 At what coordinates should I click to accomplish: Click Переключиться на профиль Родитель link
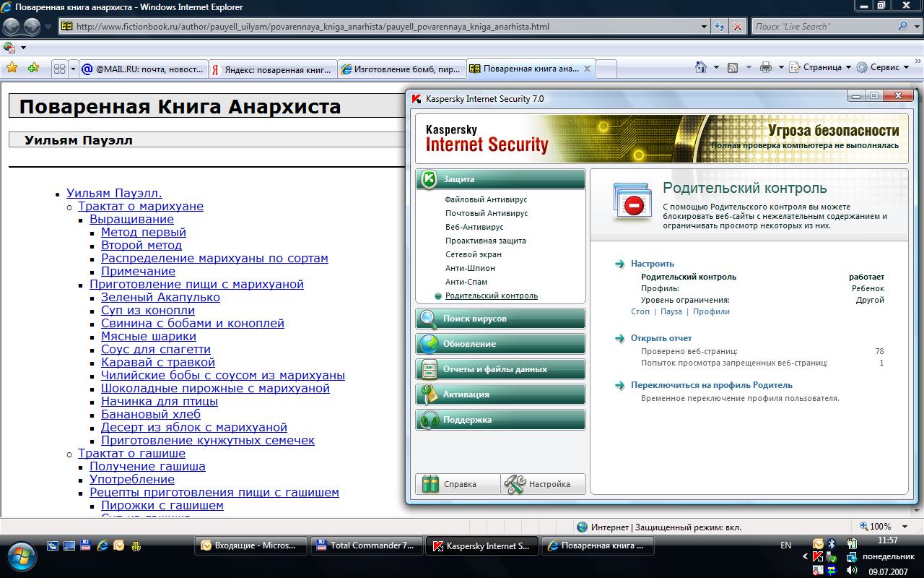712,385
